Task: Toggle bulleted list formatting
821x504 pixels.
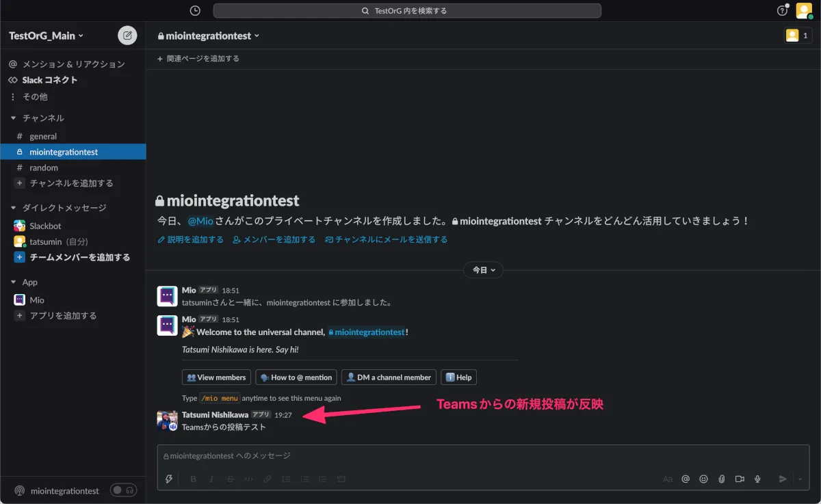Action: pos(305,479)
